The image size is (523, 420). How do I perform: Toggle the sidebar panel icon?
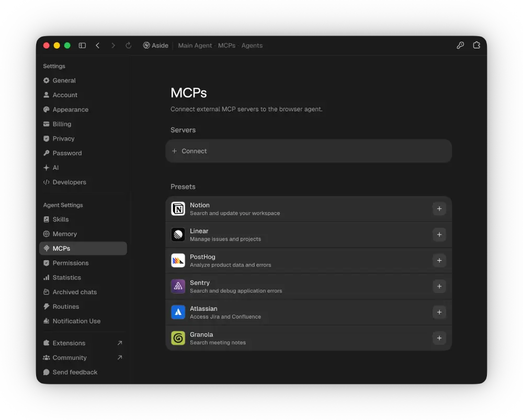pos(82,45)
